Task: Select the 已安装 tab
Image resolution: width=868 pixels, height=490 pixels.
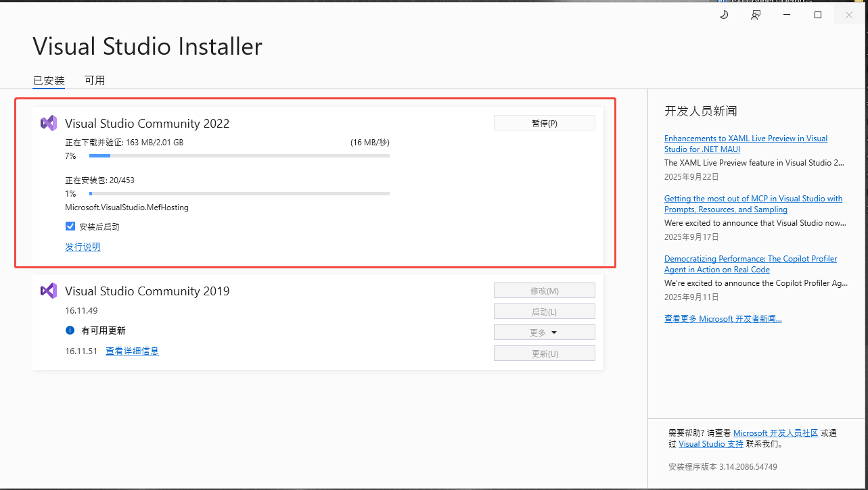Action: (49, 80)
